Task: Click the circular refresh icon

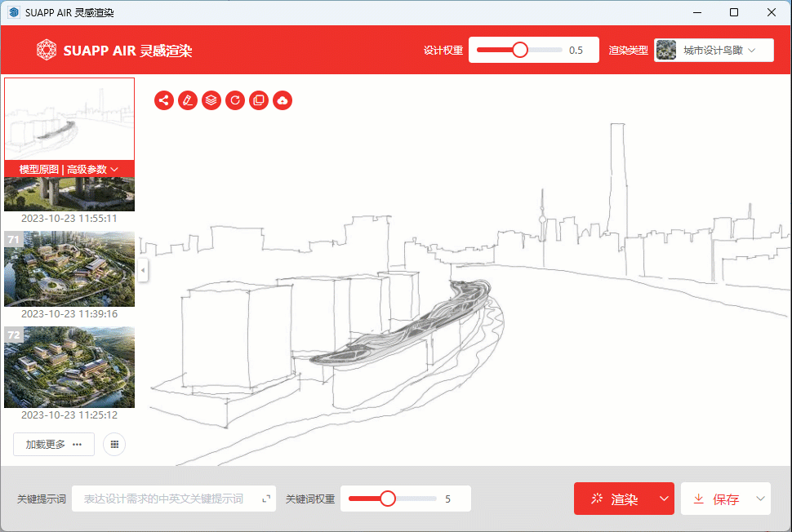Action: point(235,100)
